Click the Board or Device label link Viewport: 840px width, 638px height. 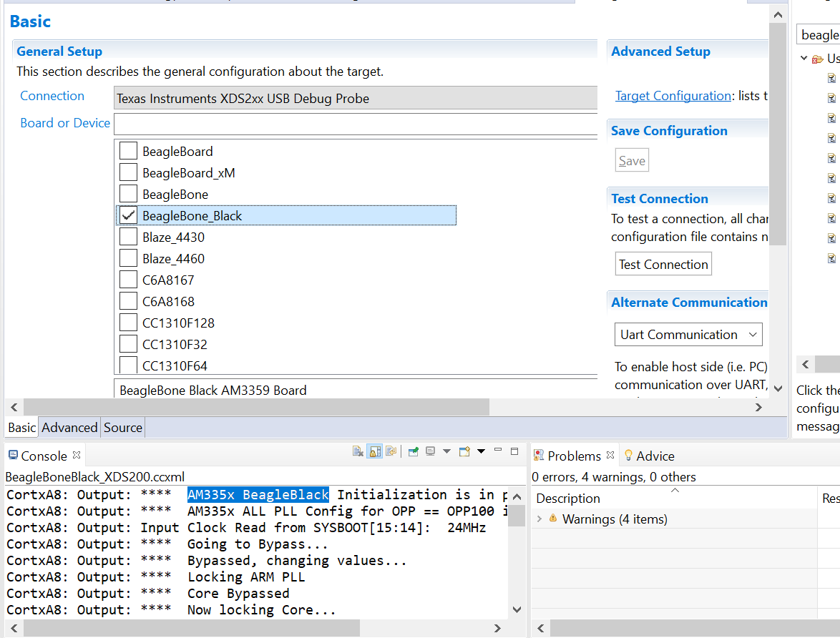65,123
